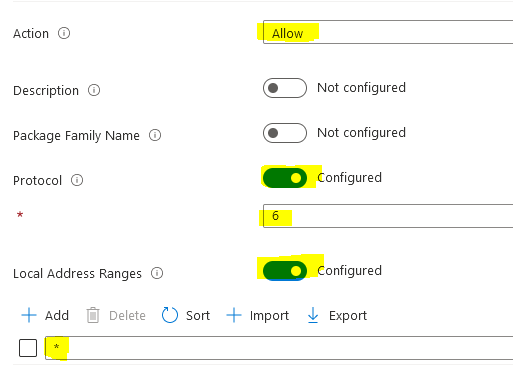Enable the Description toggle
This screenshot has width=513, height=367.
(285, 88)
